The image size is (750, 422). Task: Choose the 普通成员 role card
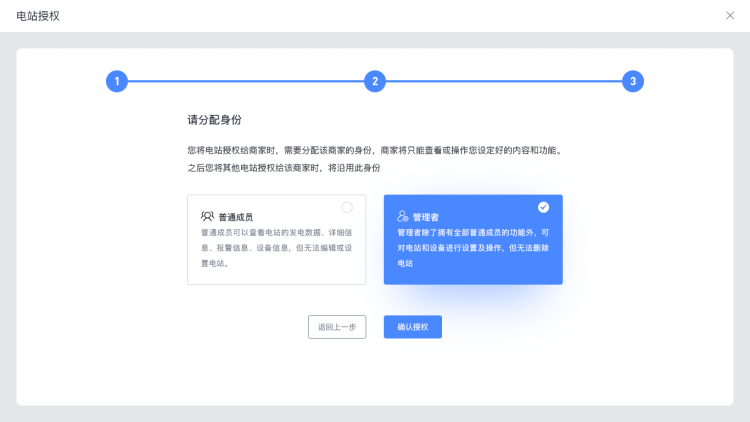(x=276, y=240)
